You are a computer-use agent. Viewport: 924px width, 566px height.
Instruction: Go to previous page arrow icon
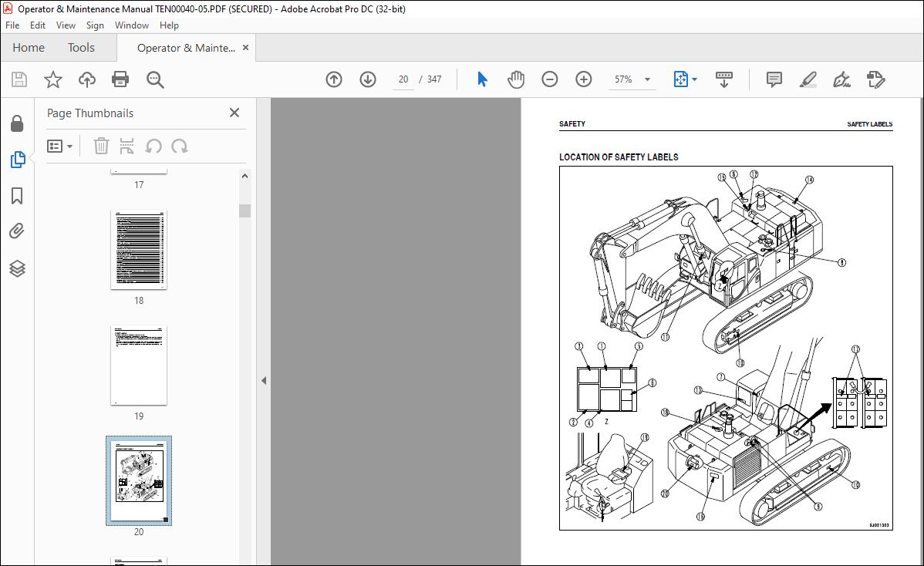coord(334,79)
